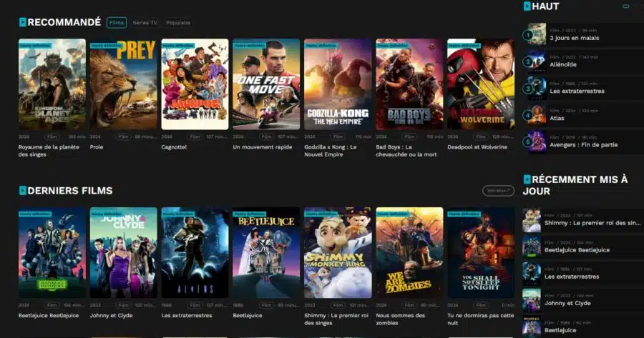The image size is (644, 338).
Task: Open the Shimmy Monkey King poster
Action: (x=338, y=253)
